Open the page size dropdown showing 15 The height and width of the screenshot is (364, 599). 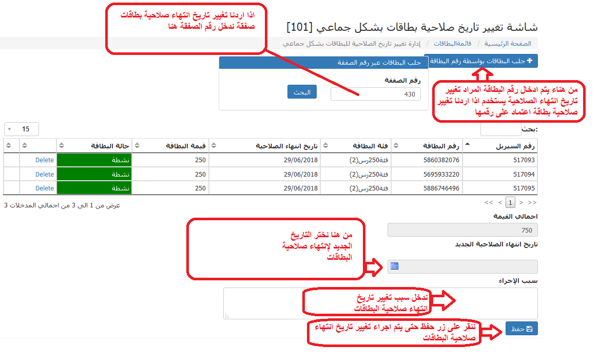point(22,129)
